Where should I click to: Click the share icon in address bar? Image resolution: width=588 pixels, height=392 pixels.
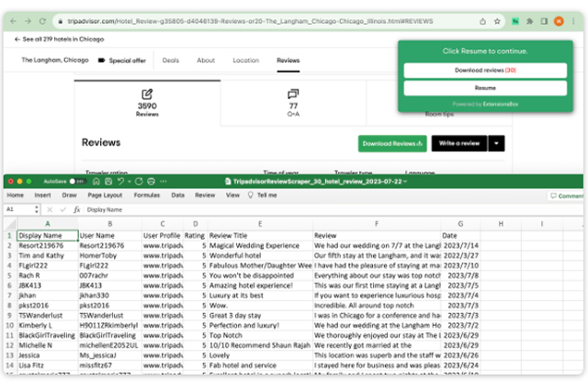482,21
